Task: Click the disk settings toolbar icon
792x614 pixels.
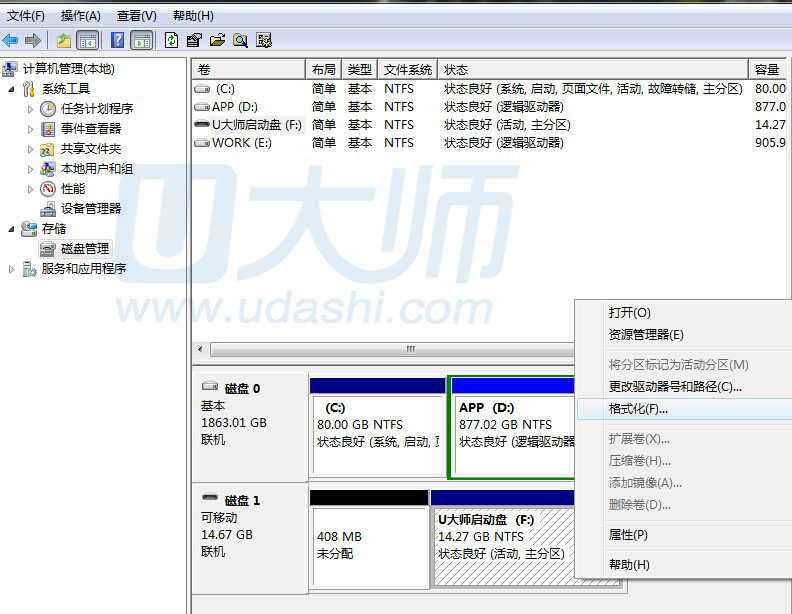Action: tap(264, 40)
